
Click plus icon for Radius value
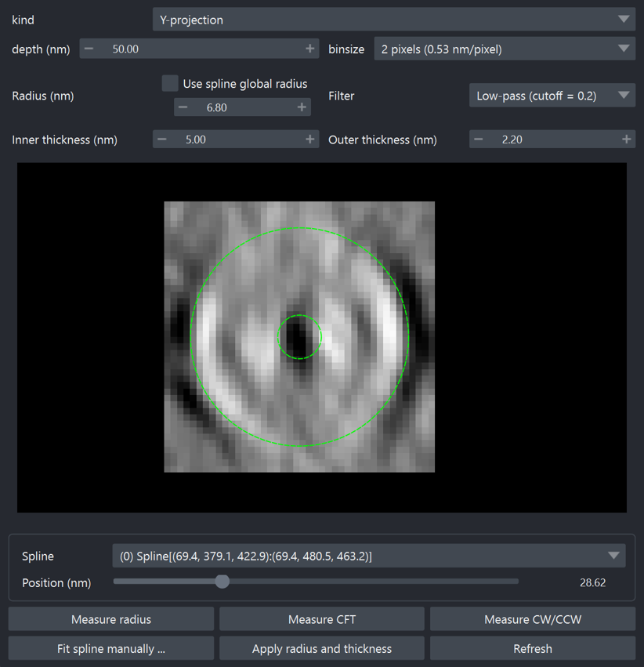[302, 107]
